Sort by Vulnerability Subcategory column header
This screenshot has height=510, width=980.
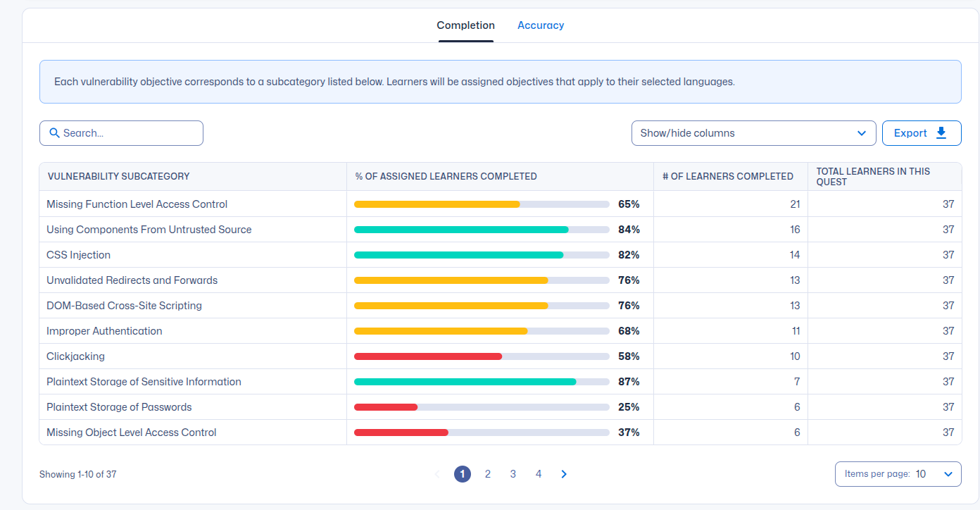click(118, 177)
